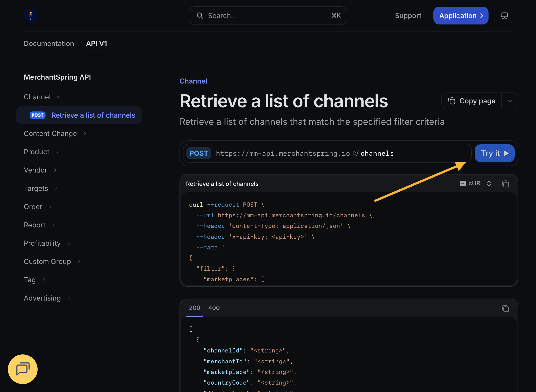536x392 pixels.
Task: Click the Application button
Action: 461,16
